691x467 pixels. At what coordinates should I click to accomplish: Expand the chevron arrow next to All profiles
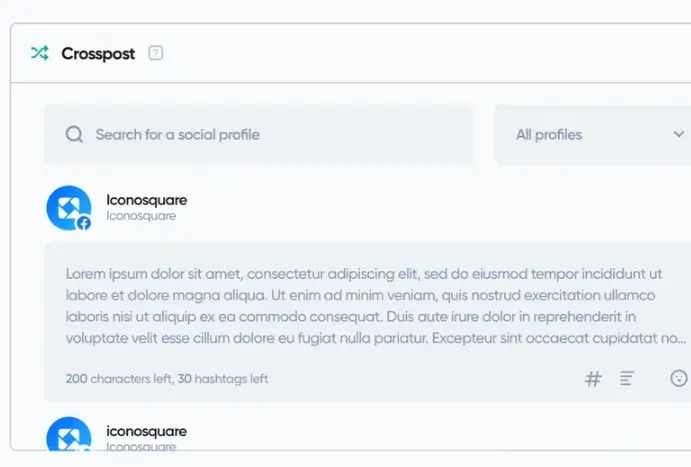[x=679, y=134]
